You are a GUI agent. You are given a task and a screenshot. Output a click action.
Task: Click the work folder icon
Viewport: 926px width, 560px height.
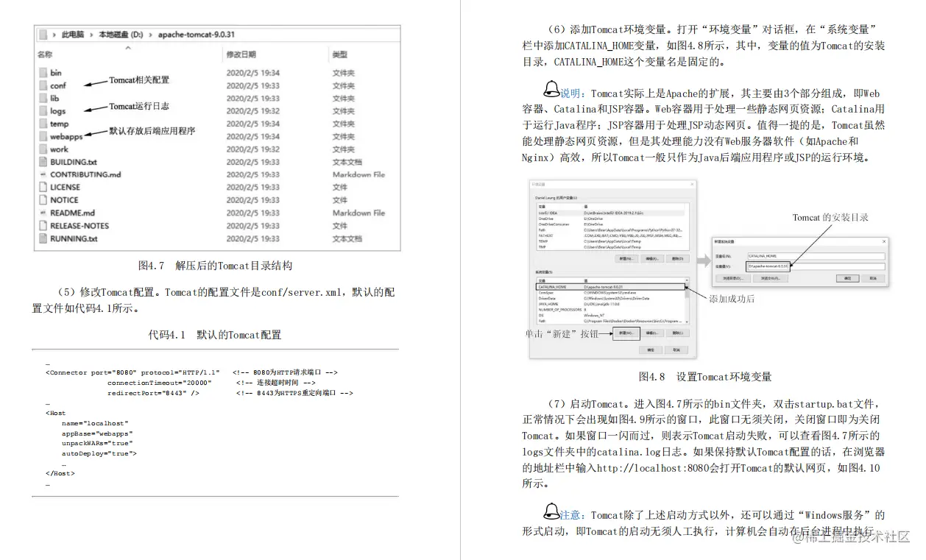coord(43,149)
